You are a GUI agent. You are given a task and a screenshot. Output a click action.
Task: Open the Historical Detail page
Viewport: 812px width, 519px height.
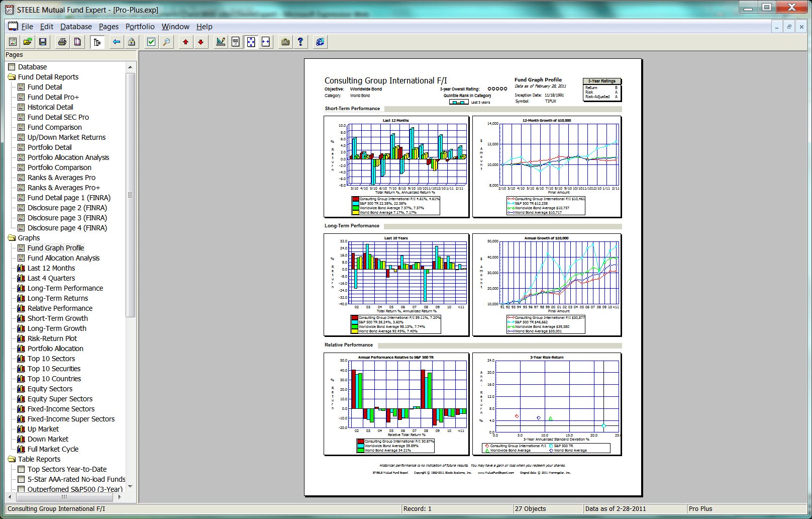point(50,107)
